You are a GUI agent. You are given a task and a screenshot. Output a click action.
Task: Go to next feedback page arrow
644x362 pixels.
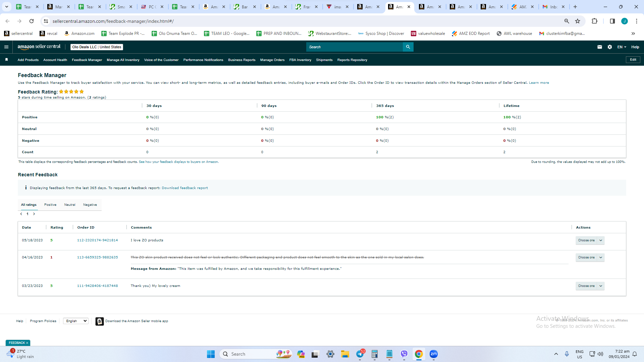[x=34, y=214]
